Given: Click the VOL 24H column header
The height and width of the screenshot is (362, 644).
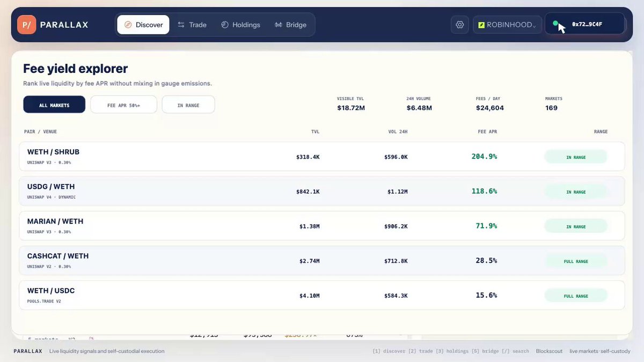Looking at the screenshot, I should pos(398,132).
